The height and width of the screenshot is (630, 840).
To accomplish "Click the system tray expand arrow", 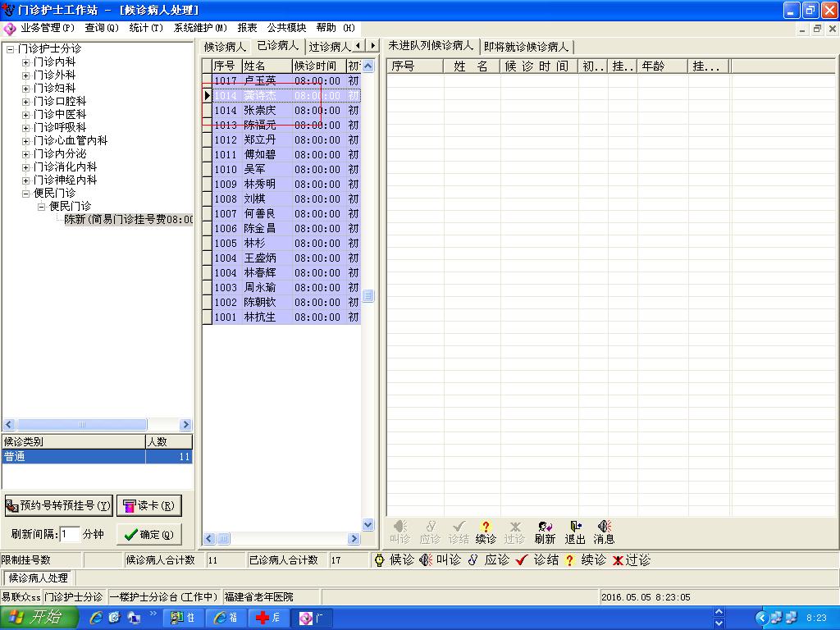I will pos(762,618).
